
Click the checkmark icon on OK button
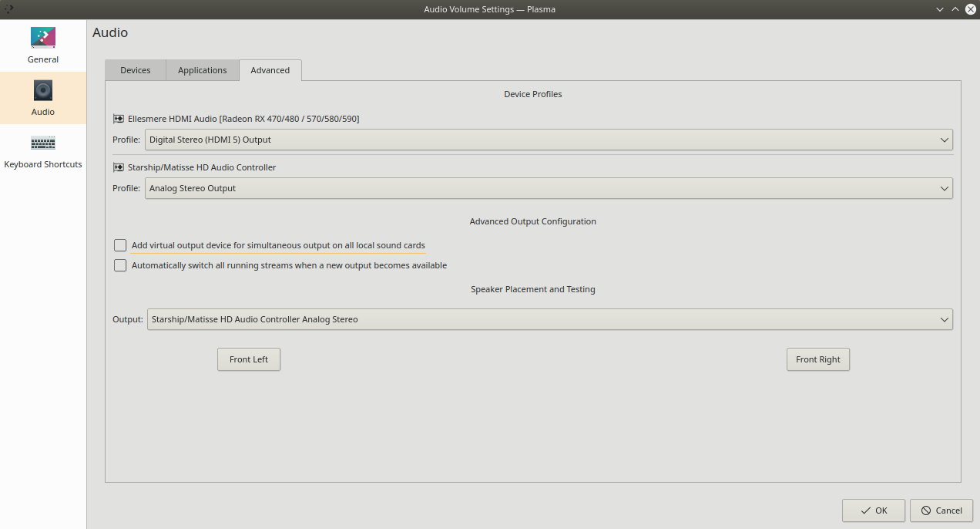(x=866, y=510)
